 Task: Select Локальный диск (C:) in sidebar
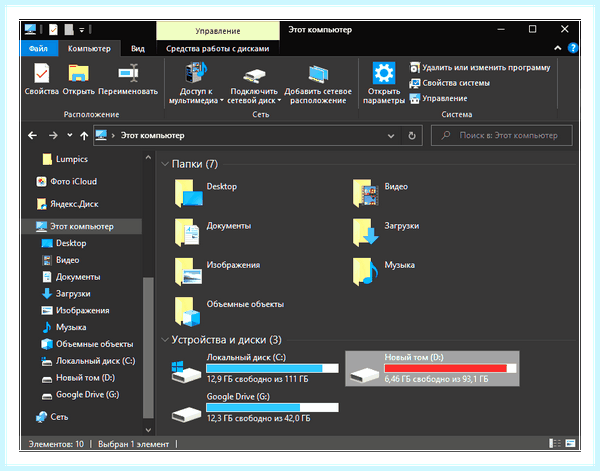[88, 361]
